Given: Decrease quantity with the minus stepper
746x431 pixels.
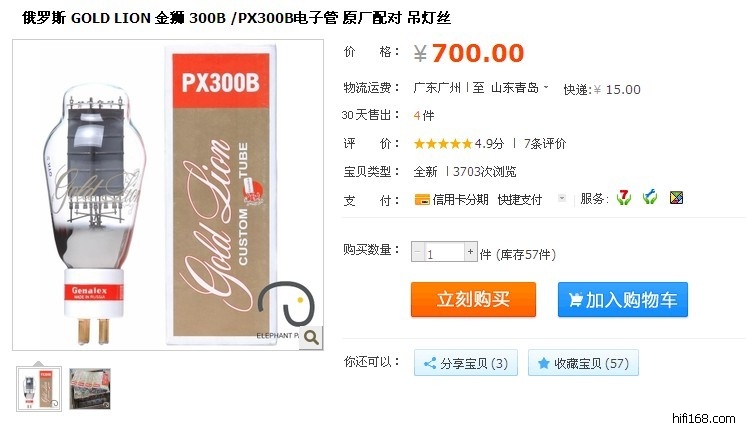Looking at the screenshot, I should (418, 251).
